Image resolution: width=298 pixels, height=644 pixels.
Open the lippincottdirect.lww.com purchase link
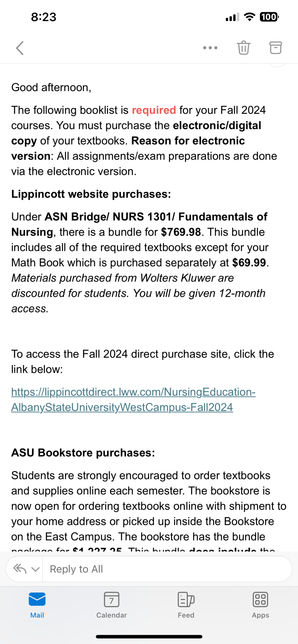point(133,392)
